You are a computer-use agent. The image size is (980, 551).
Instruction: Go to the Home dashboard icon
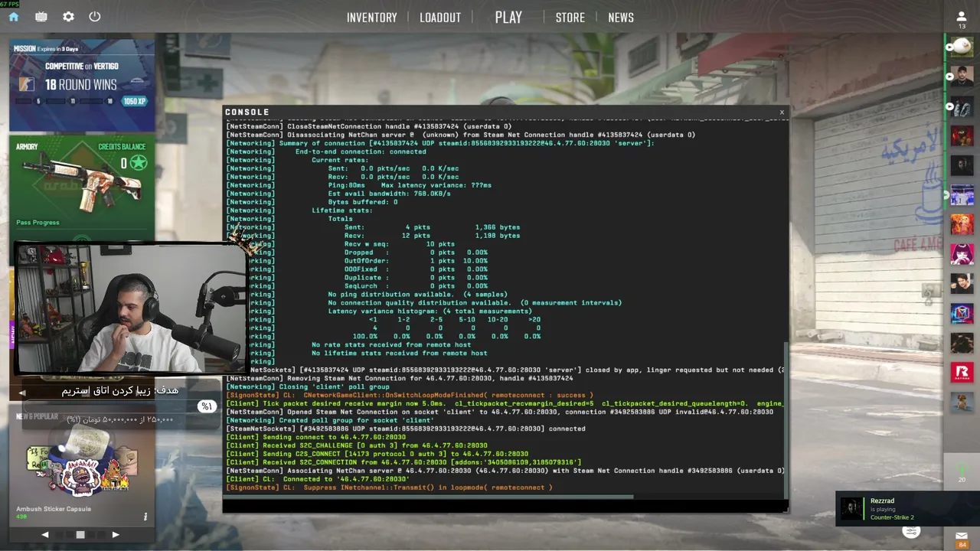click(14, 17)
